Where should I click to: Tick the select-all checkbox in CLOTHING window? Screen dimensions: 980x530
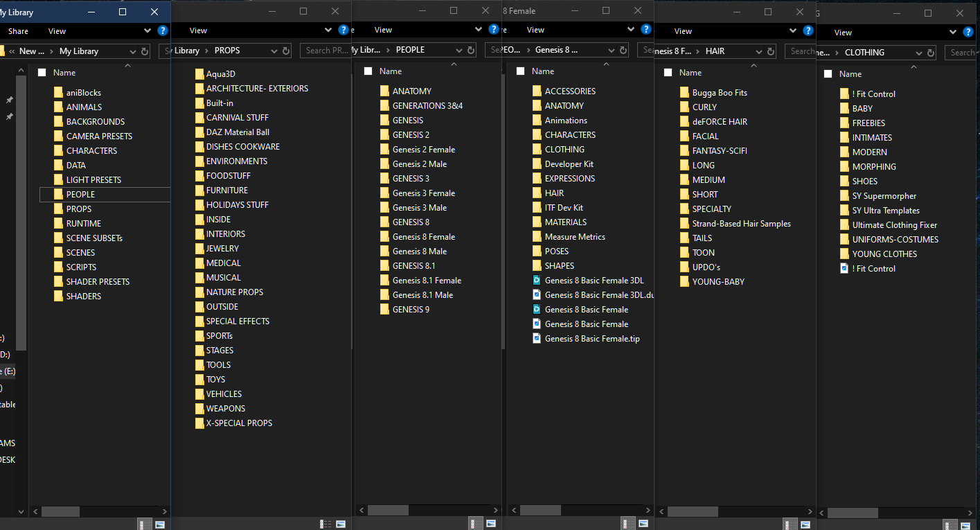click(828, 74)
